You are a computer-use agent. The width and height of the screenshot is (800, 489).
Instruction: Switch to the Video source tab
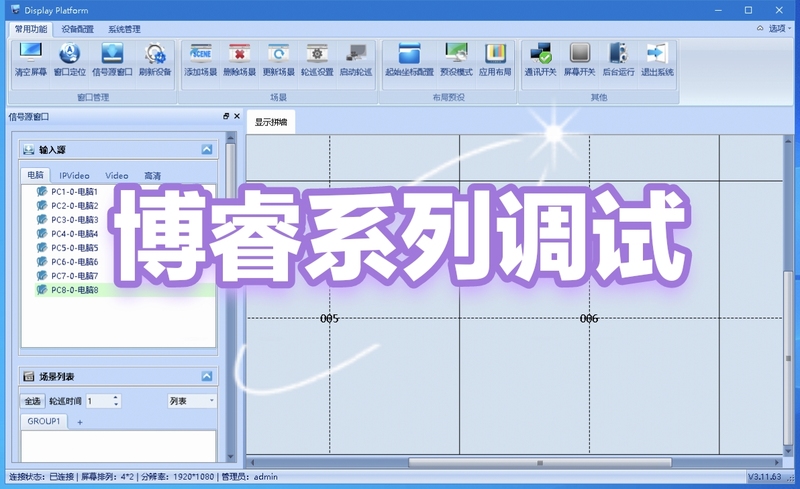point(116,176)
